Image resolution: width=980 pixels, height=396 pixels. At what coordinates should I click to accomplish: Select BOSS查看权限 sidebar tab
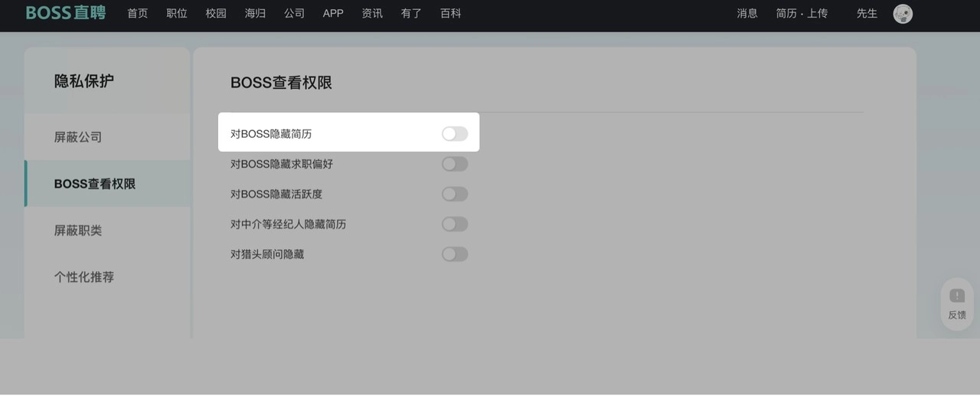pos(95,184)
